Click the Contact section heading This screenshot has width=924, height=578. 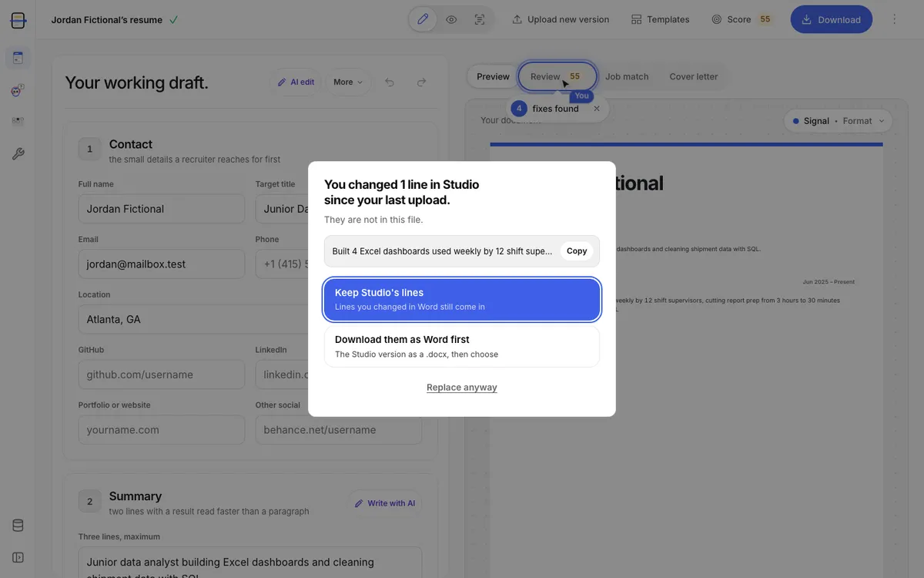(131, 144)
